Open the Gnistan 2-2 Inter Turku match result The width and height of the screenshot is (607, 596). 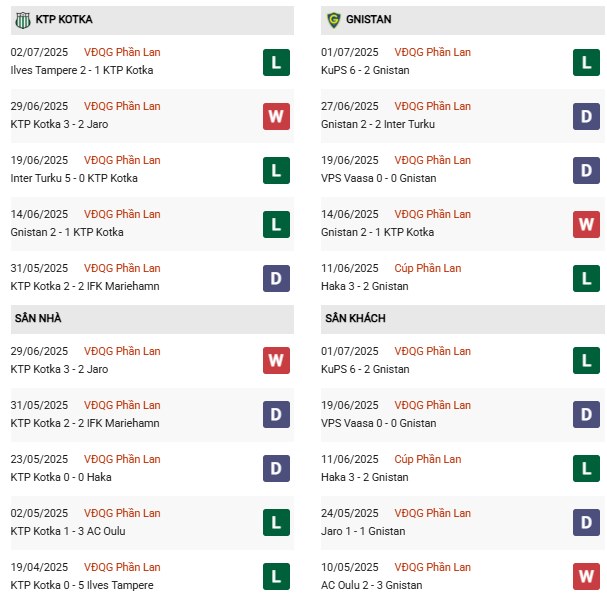click(x=378, y=124)
